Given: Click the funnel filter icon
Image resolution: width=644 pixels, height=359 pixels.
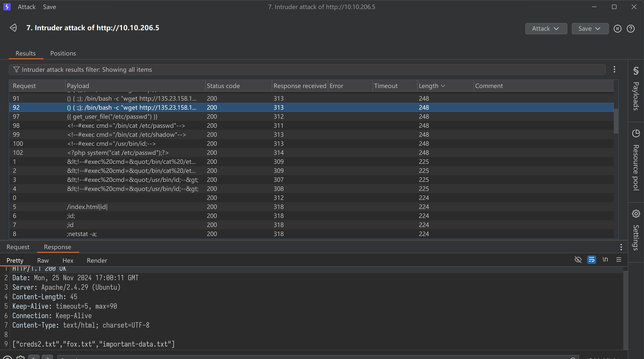Looking at the screenshot, I should click(x=16, y=69).
